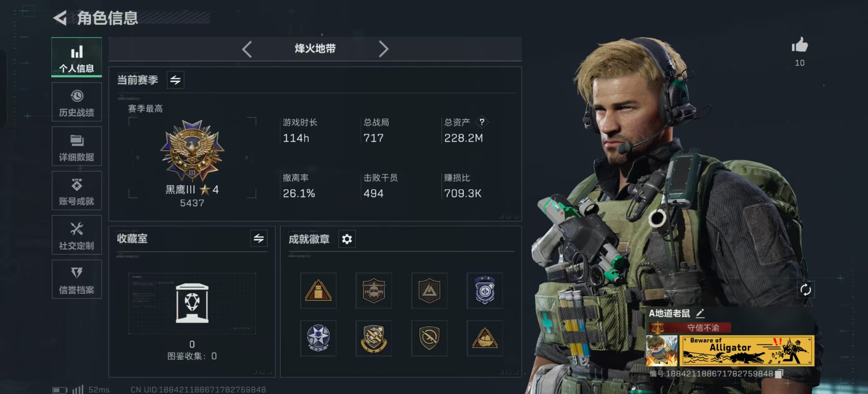
Task: Open the 历史战绩 tab
Action: coord(76,102)
